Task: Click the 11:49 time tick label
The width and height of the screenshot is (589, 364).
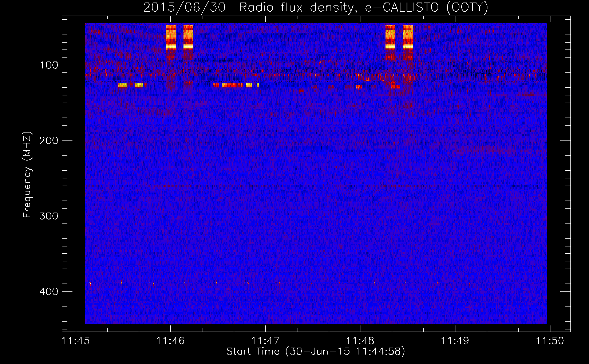Action: tap(455, 341)
